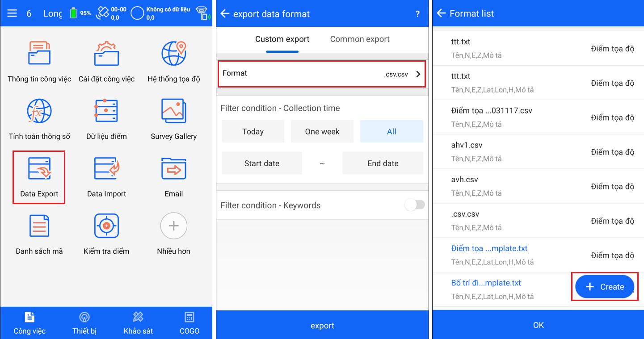Open the Data Export icon
The height and width of the screenshot is (339, 644).
click(x=39, y=169)
